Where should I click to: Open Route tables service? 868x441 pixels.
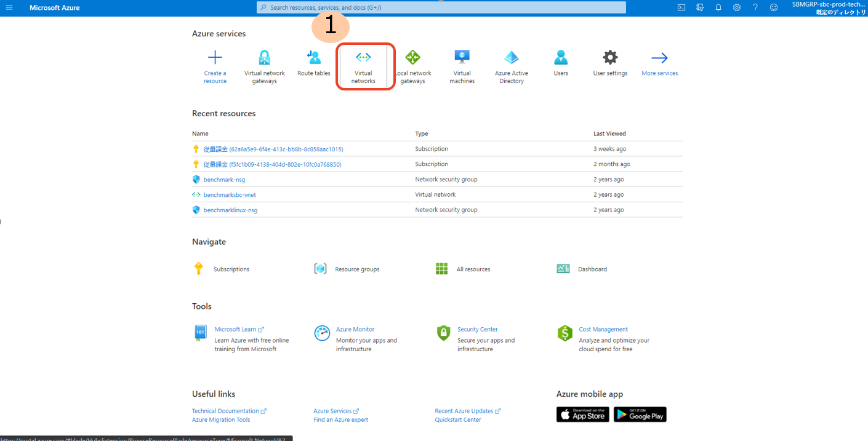coord(314,63)
